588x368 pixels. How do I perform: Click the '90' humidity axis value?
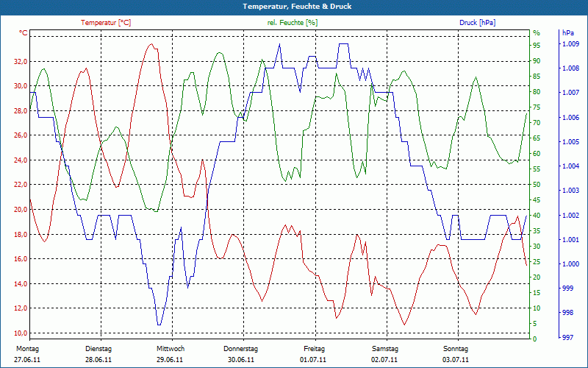pos(537,61)
